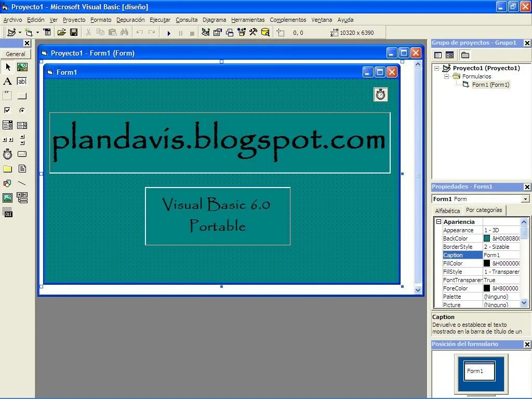532x399 pixels.
Task: Click the properties list scroll down arrow
Action: pyautogui.click(x=524, y=303)
